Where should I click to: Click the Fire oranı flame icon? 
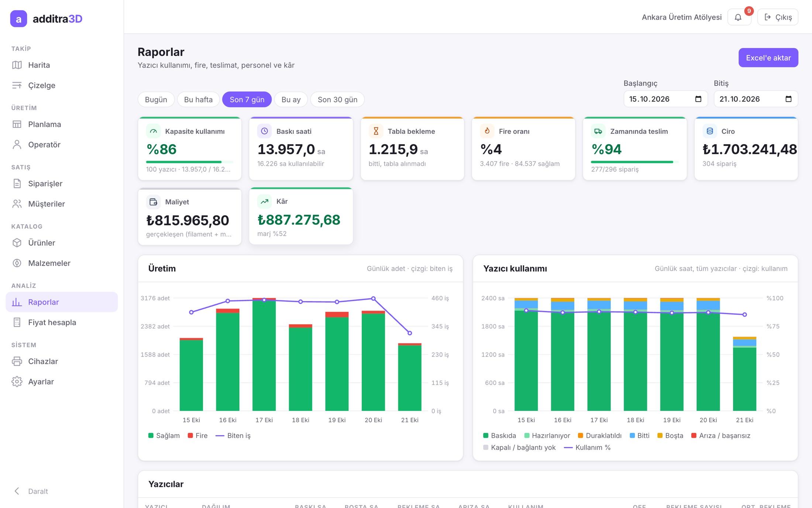click(x=487, y=131)
